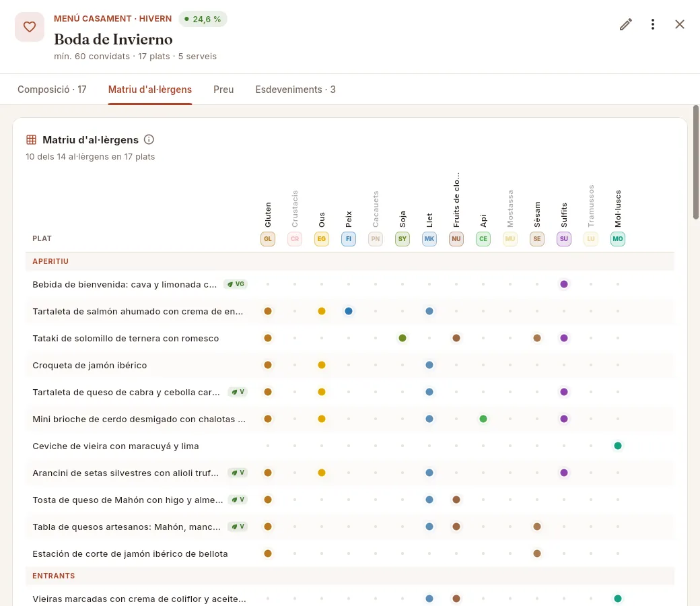
Task: Click the MK Llet allergen badge
Action: pos(429,239)
